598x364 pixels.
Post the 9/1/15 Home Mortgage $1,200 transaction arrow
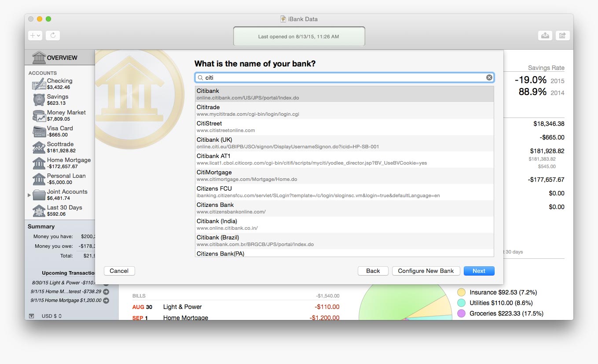point(106,301)
